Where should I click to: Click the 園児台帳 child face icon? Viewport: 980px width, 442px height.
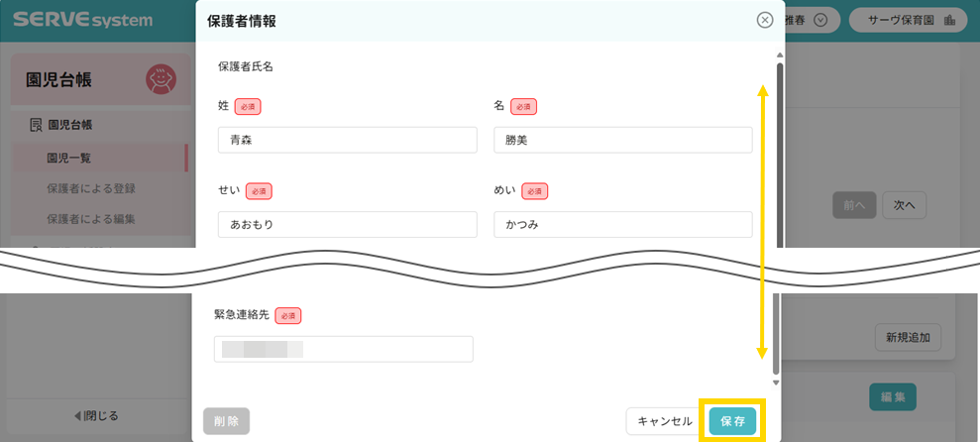[x=161, y=79]
